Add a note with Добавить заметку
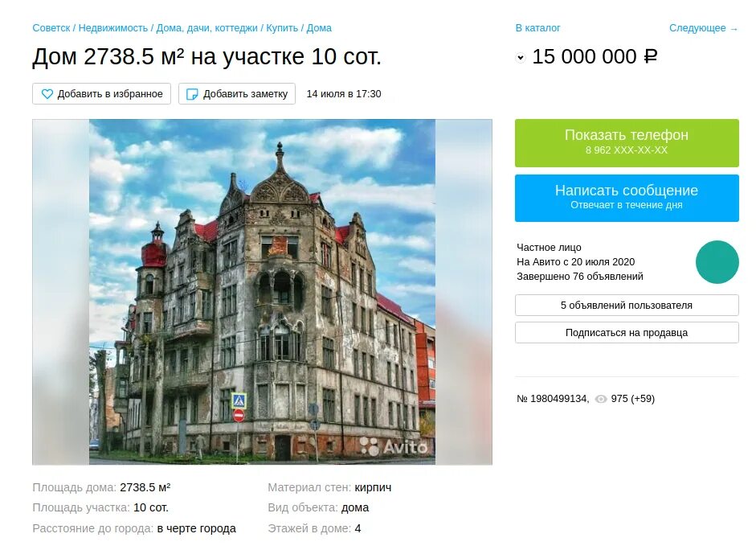The image size is (756, 550). point(237,94)
